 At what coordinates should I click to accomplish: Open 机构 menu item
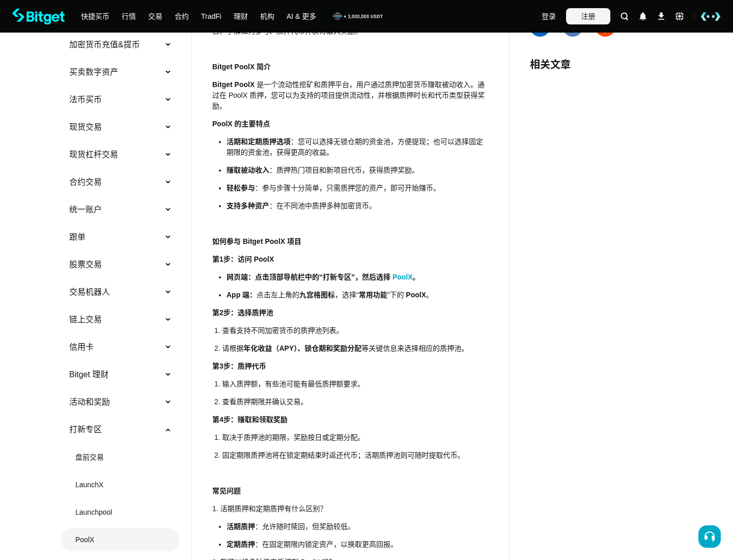pos(267,16)
